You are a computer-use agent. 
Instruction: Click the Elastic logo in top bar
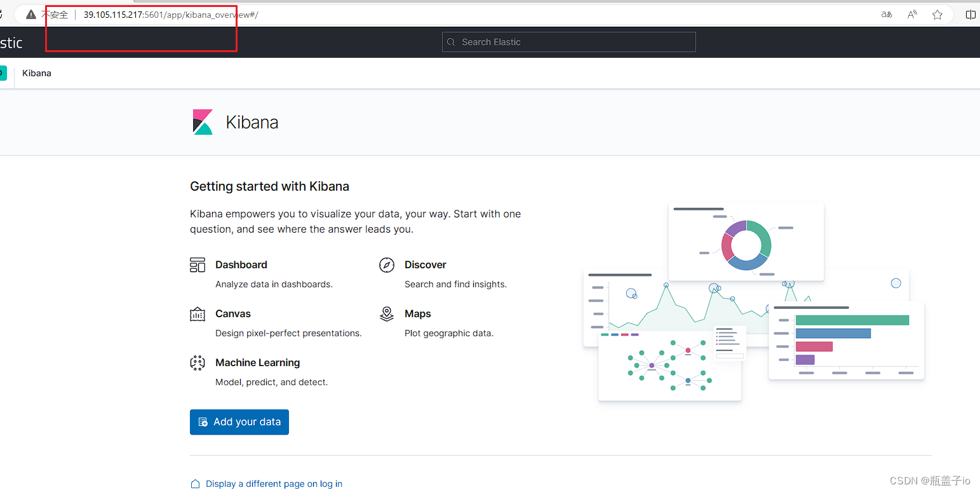pyautogui.click(x=11, y=42)
